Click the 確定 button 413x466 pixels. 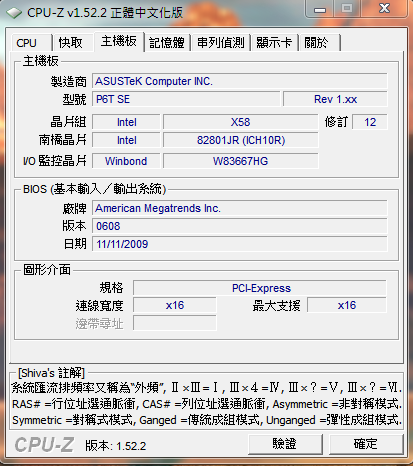point(366,444)
